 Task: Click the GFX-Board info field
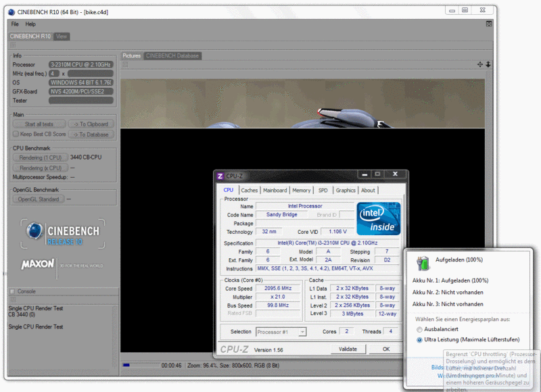[x=80, y=91]
